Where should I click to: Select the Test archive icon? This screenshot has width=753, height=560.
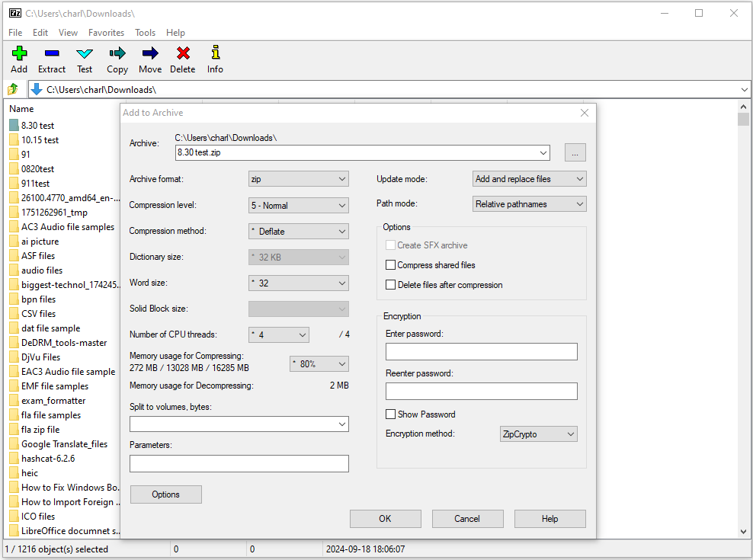tap(84, 54)
